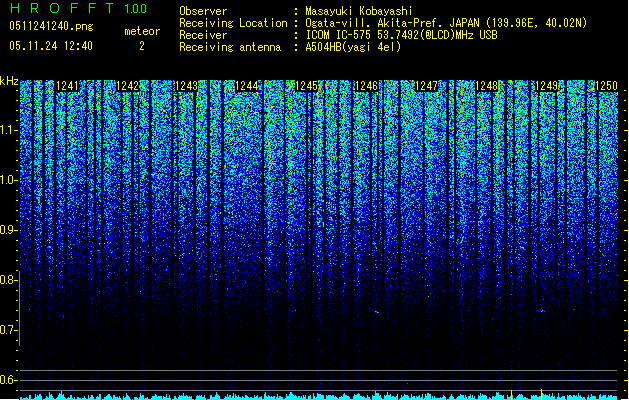629x400 pixels.
Task: Click the 1248 time marker
Action: click(x=486, y=86)
